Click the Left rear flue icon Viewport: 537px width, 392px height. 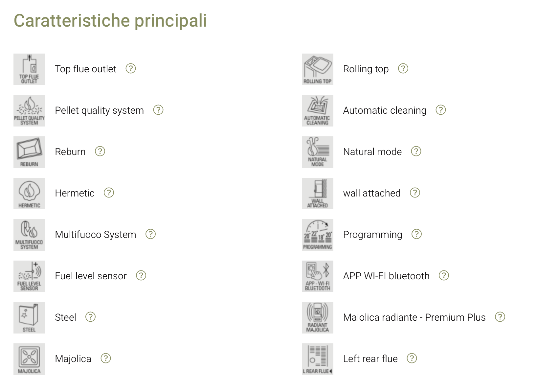(317, 359)
